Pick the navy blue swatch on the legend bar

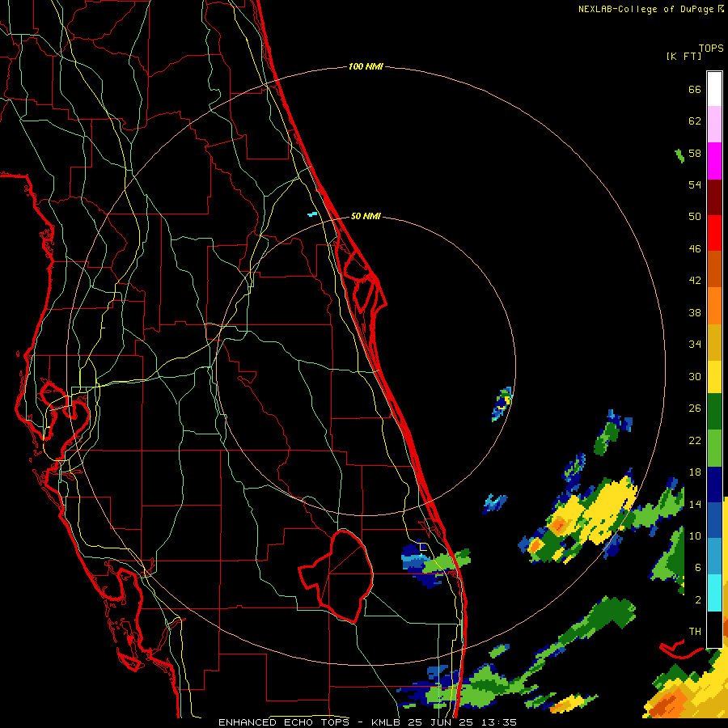(x=714, y=485)
